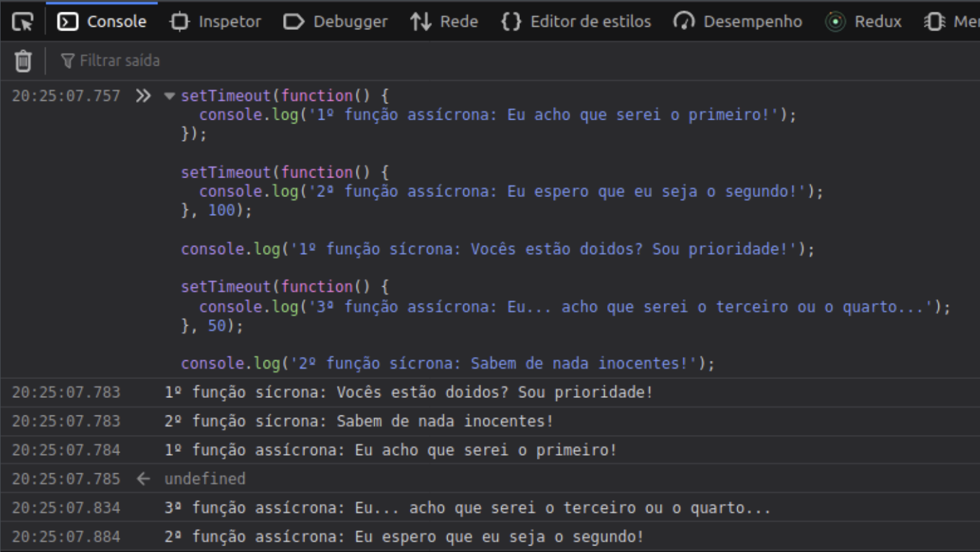This screenshot has width=980, height=552.
Task: Select the '3ª função assícrona' log line
Action: [x=390, y=507]
